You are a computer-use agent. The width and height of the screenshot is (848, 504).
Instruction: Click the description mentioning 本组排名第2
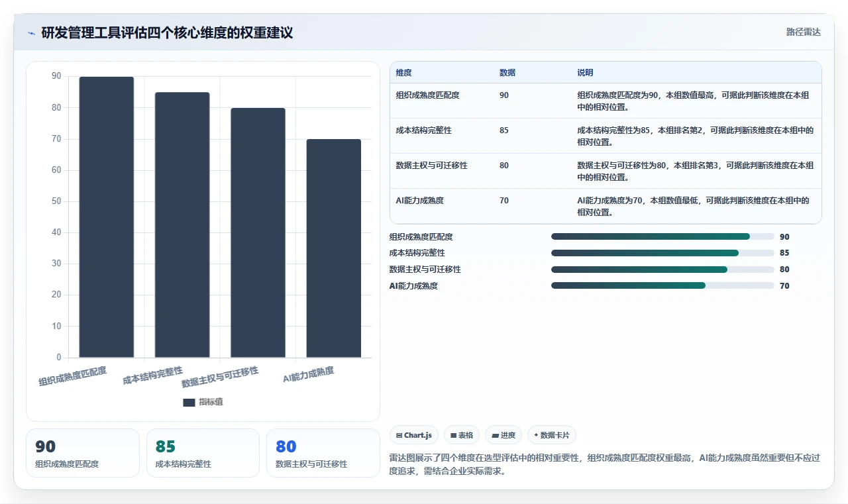coord(695,136)
